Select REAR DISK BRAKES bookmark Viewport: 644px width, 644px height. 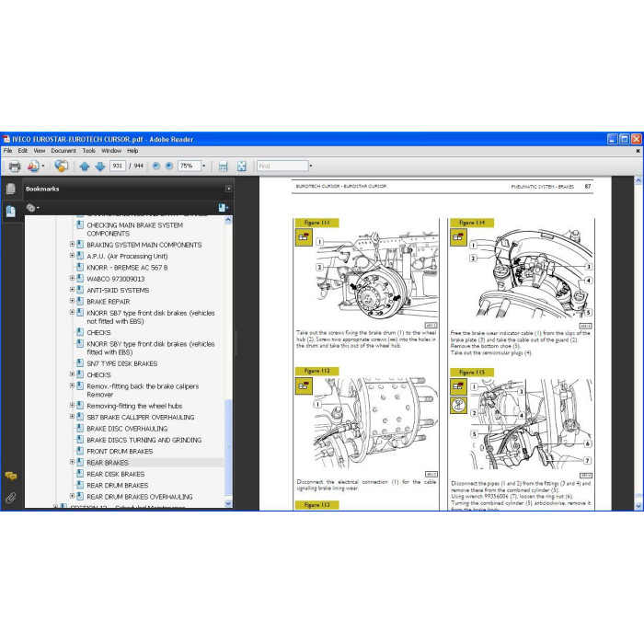(115, 474)
